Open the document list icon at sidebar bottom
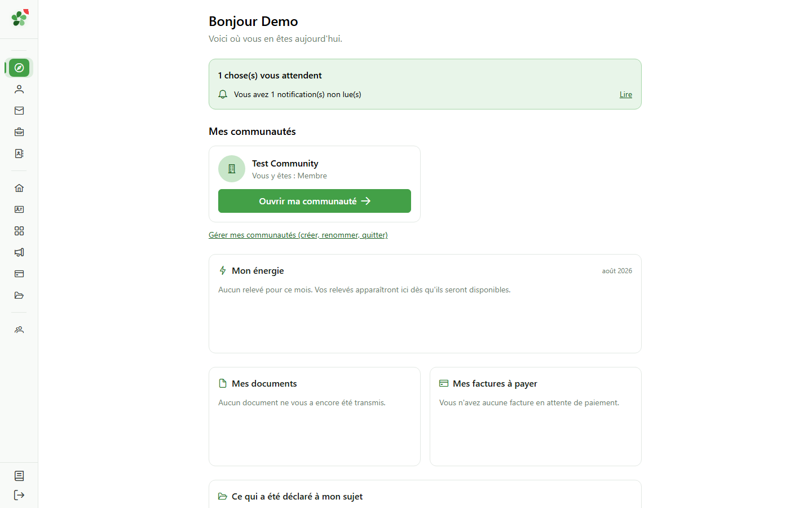812x508 pixels. point(19,476)
